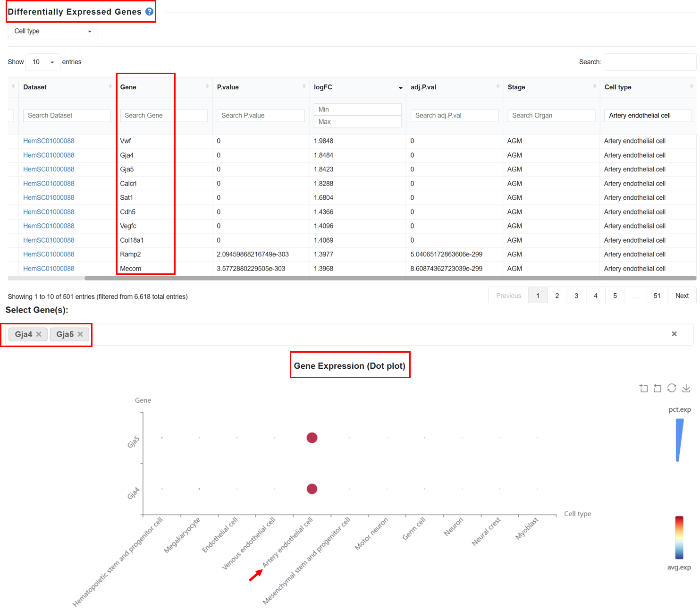Toggle sorting on the logFC column
The image size is (700, 610).
(357, 87)
